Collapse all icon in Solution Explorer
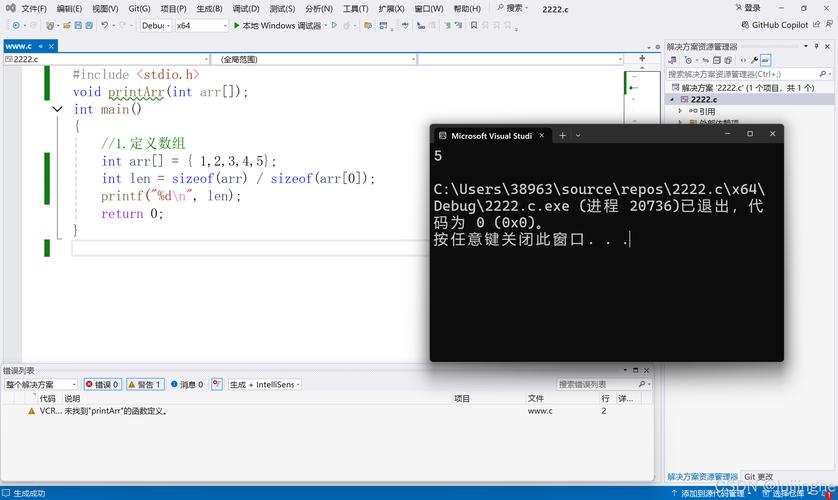 click(x=717, y=60)
